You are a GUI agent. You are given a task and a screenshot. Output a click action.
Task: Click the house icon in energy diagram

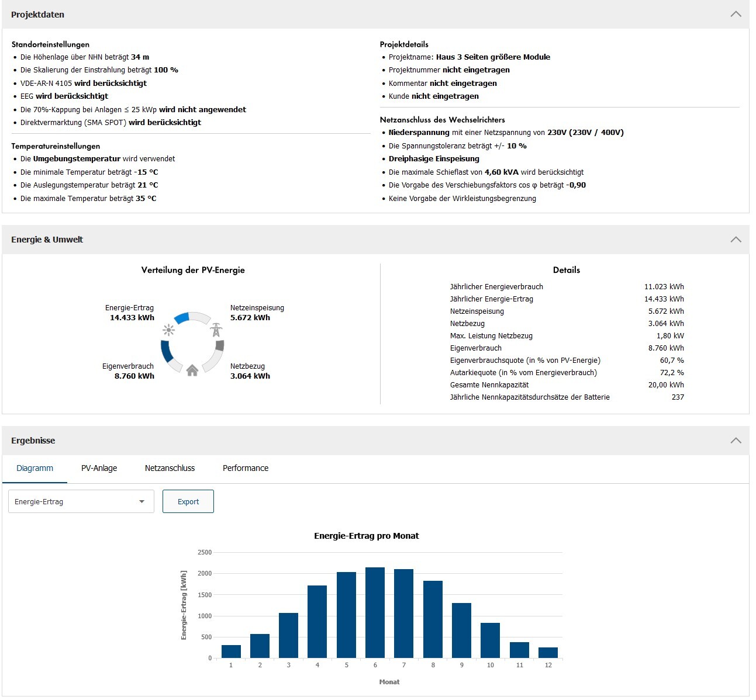tap(192, 370)
